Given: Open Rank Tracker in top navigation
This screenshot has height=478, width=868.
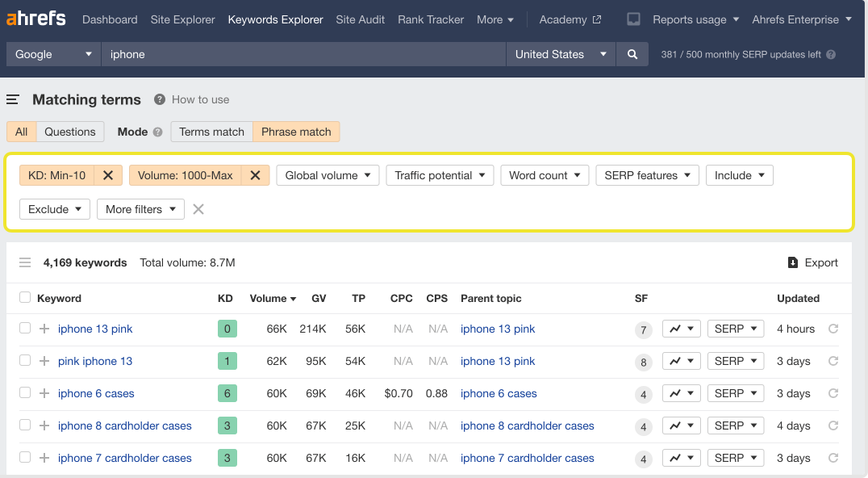Looking at the screenshot, I should tap(431, 19).
